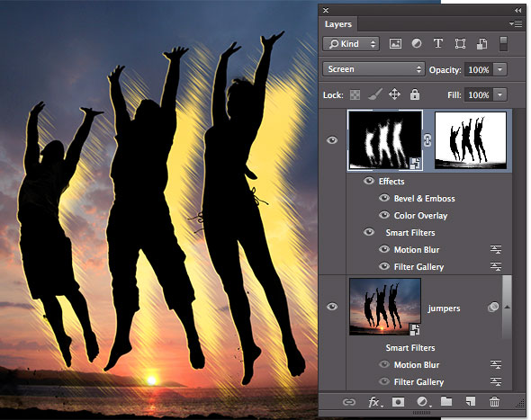Filter layers by pixel layer icon
Screen dimensions: 531x420
pos(395,44)
